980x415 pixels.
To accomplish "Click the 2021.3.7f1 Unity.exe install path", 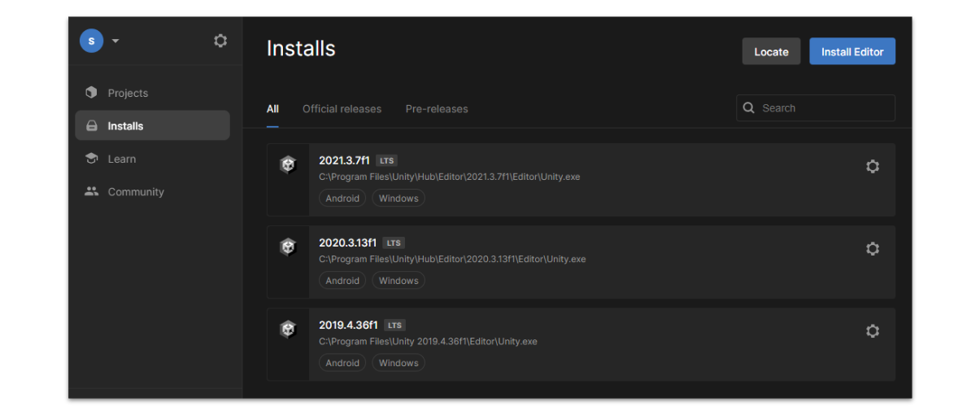I will (x=449, y=177).
